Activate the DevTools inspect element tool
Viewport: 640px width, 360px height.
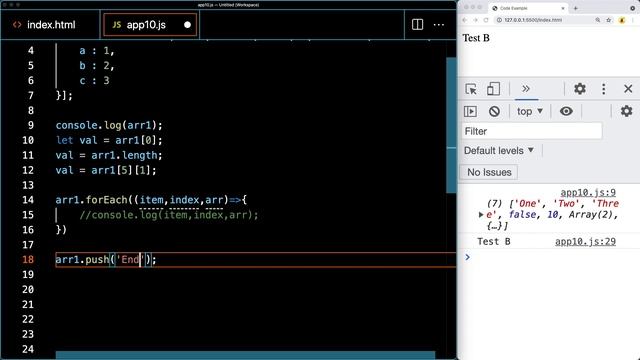point(471,89)
